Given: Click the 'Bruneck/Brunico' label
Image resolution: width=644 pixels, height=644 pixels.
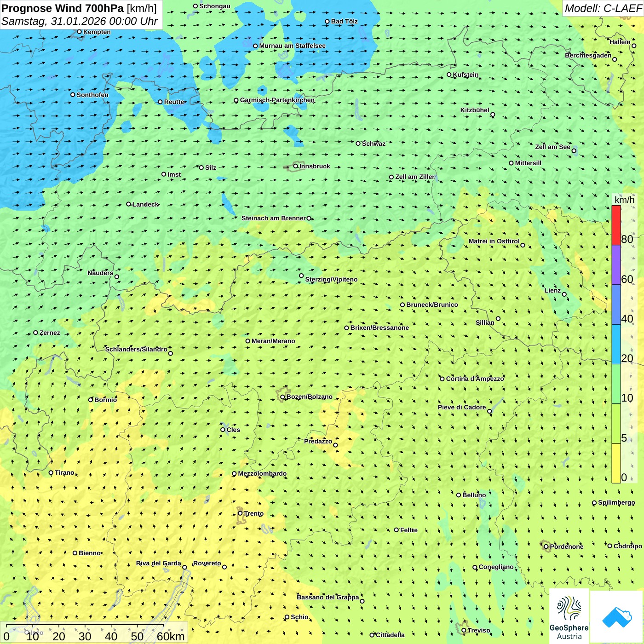Looking at the screenshot, I should [432, 305].
